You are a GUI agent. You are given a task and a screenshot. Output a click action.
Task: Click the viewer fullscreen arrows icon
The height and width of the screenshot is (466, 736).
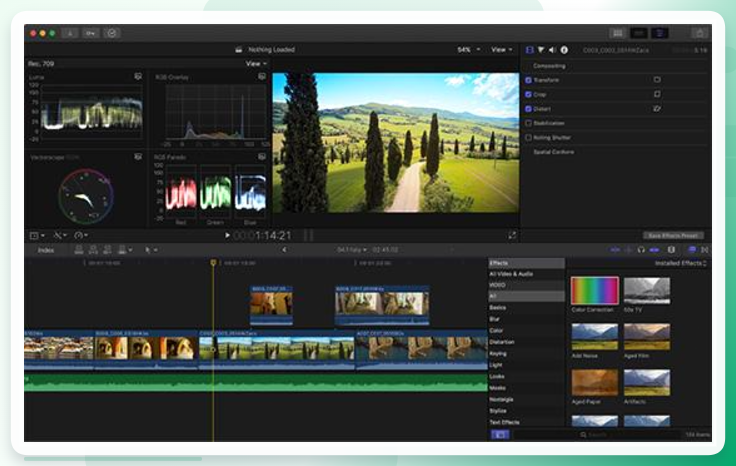[x=512, y=235]
